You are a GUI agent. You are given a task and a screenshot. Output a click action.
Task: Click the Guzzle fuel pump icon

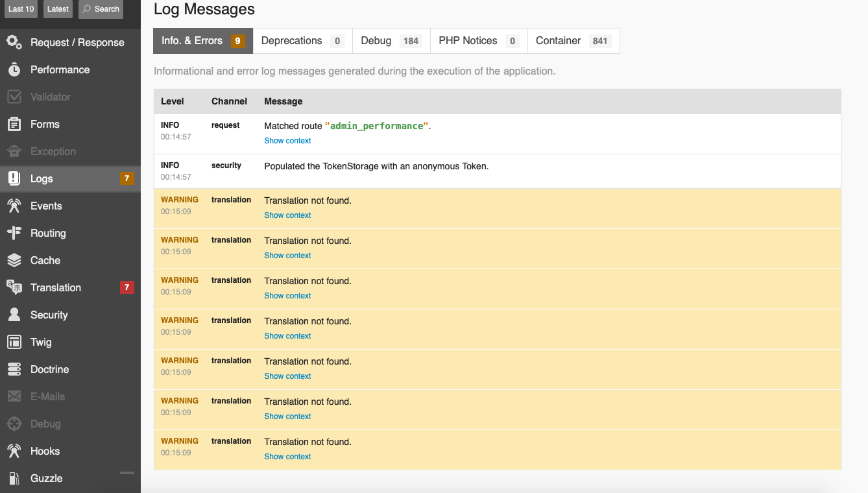[14, 478]
